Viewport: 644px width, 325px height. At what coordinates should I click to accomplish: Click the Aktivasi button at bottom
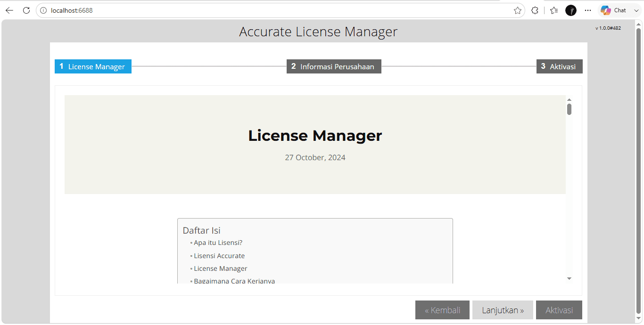click(559, 310)
